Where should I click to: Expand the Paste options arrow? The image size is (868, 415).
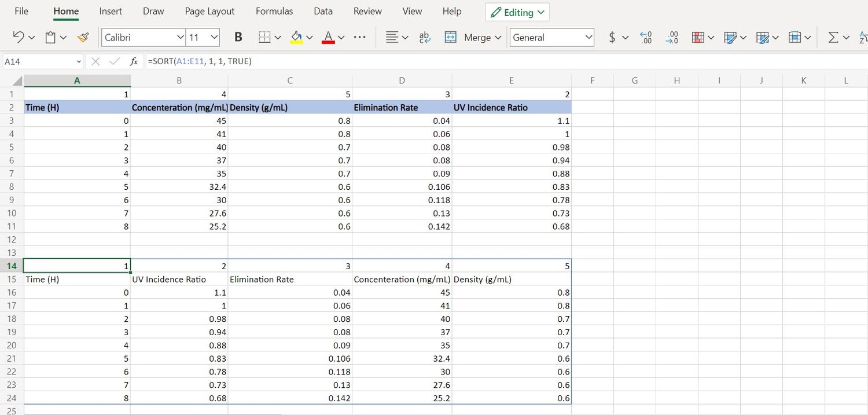pos(63,38)
